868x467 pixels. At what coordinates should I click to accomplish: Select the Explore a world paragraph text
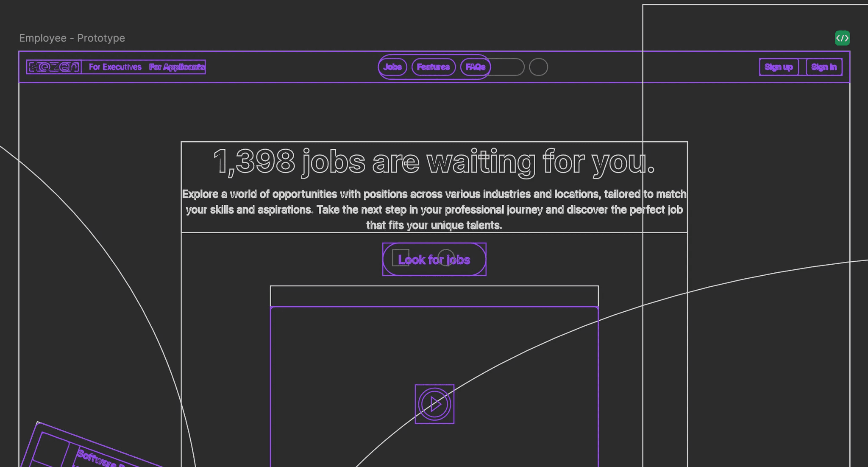(434, 210)
